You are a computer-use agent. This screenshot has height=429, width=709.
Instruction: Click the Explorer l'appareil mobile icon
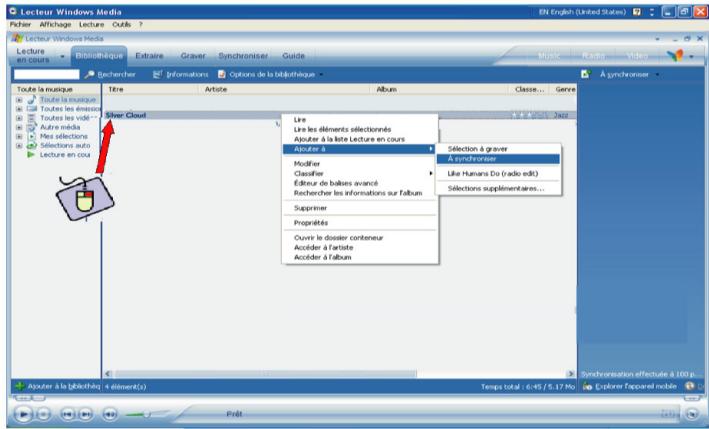pos(590,386)
